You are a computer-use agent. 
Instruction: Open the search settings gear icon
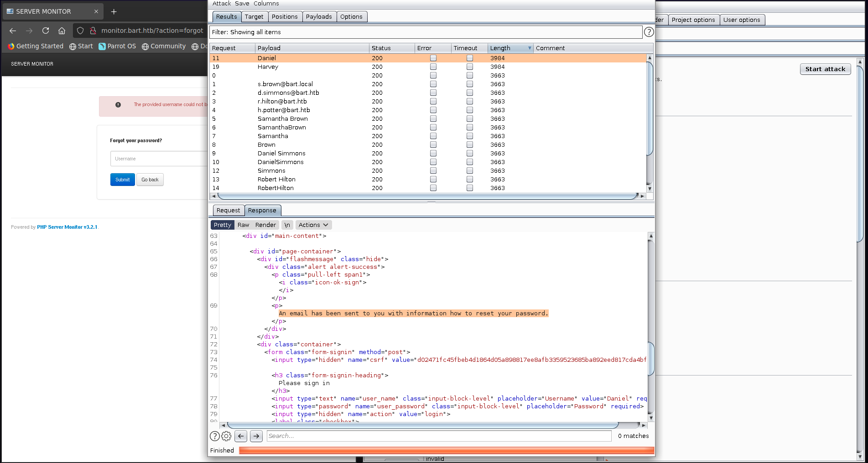click(x=226, y=436)
